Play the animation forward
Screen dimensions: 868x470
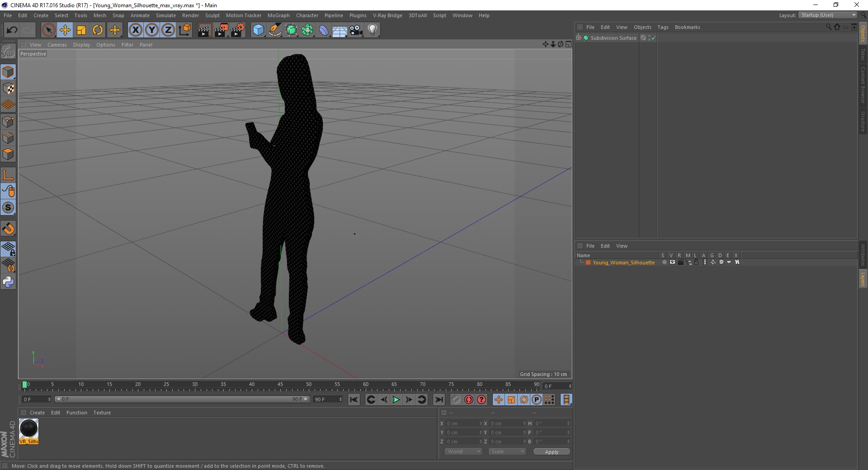pos(396,399)
